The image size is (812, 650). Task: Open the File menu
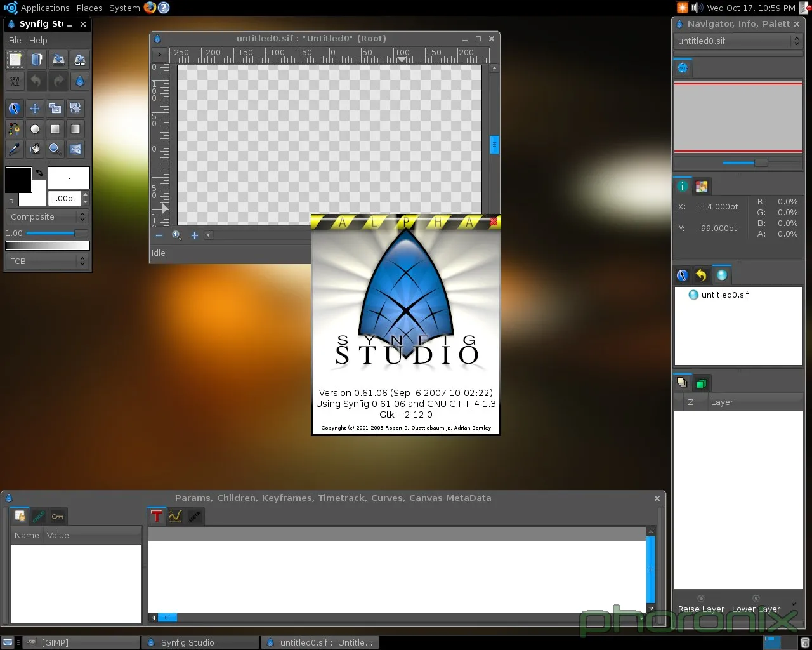[x=15, y=40]
